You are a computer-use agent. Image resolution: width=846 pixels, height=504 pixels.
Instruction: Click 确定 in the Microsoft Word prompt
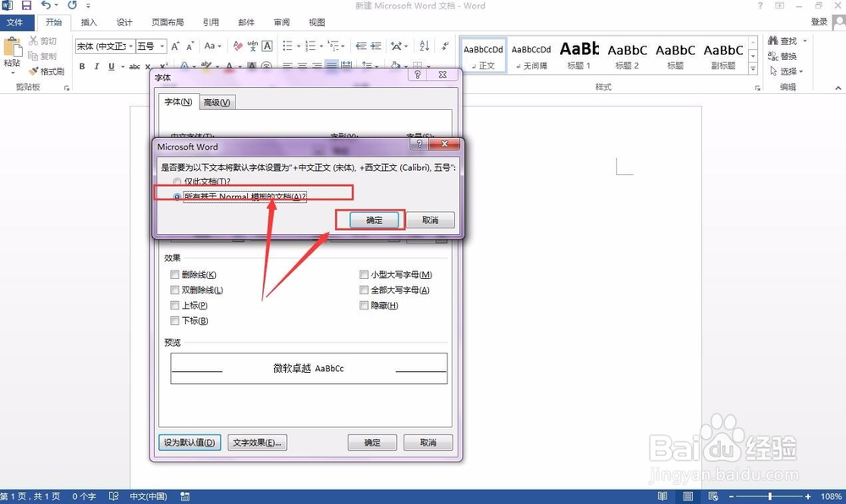coord(375,220)
